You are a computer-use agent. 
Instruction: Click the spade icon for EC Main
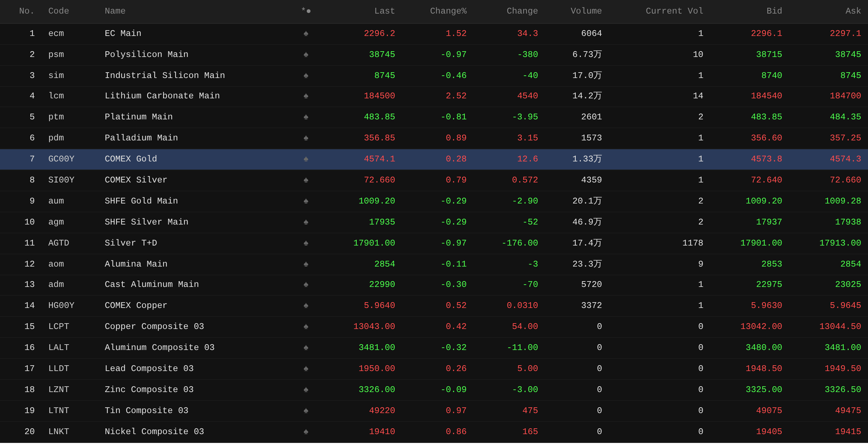306,34
